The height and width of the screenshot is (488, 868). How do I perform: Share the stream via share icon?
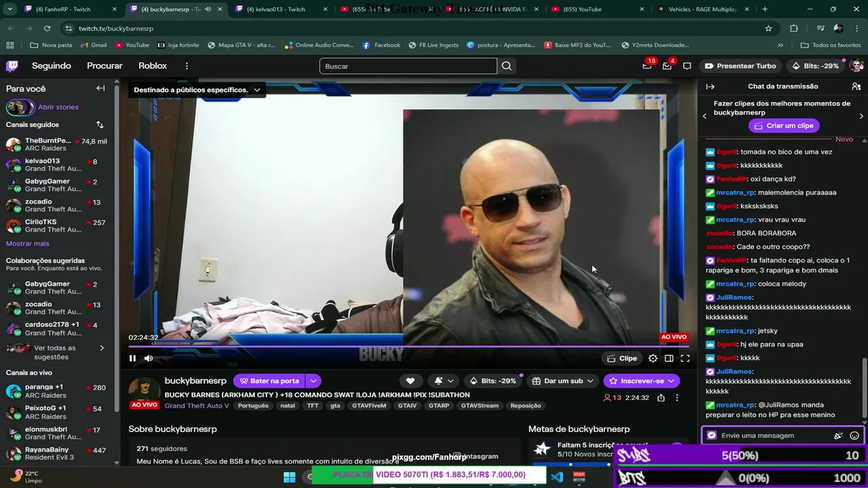pyautogui.click(x=660, y=398)
